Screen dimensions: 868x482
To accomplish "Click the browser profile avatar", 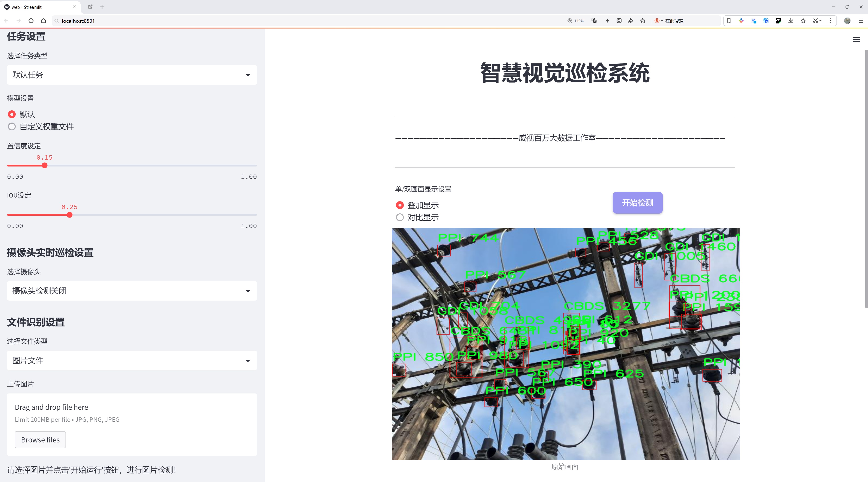I will click(x=848, y=20).
